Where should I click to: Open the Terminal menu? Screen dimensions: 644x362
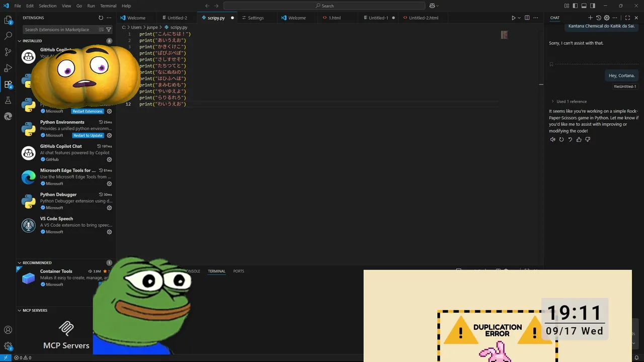click(x=108, y=6)
